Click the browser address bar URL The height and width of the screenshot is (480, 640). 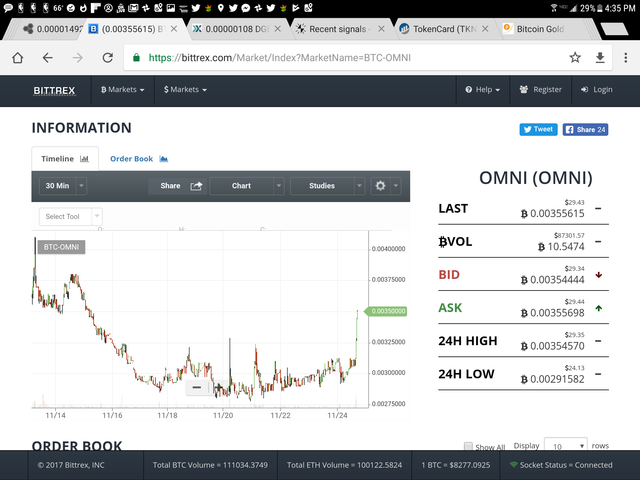280,58
